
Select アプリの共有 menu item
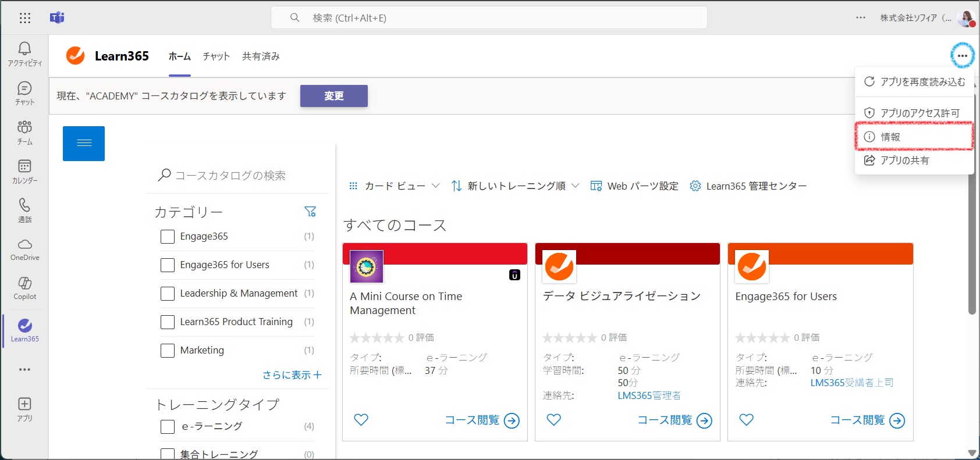tap(914, 161)
